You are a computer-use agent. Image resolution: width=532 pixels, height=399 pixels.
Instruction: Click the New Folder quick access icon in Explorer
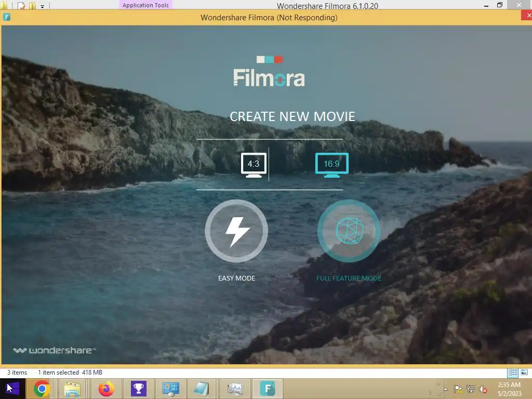click(x=32, y=5)
